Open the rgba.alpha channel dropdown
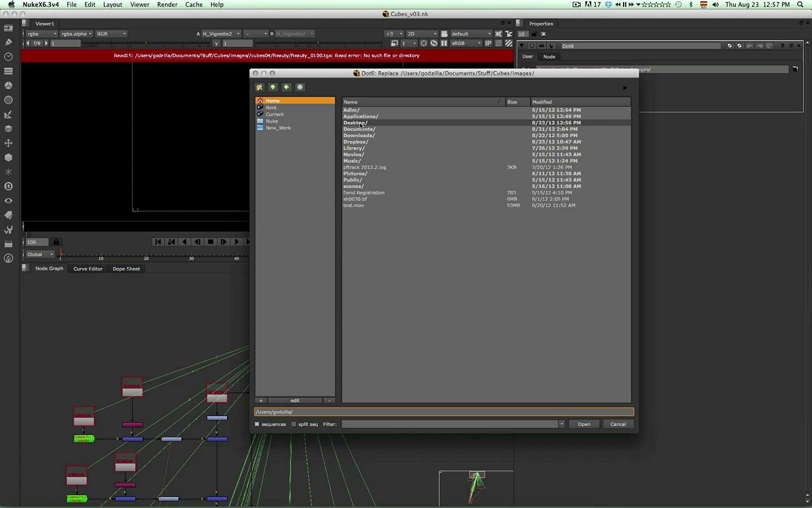The width and height of the screenshot is (812, 508). (76, 34)
